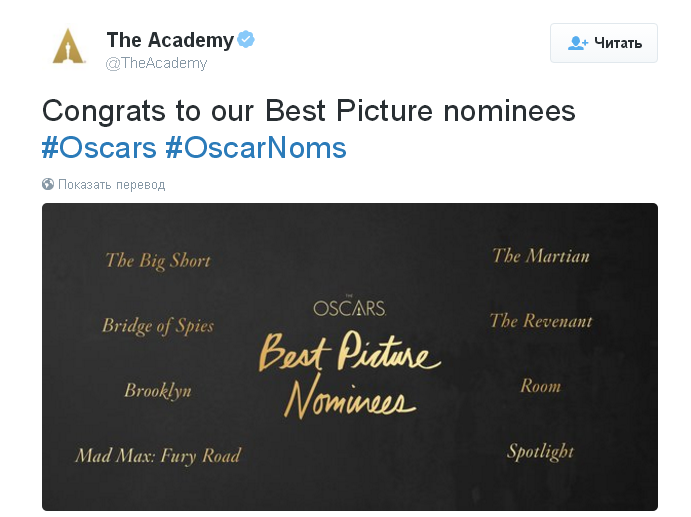Screen dimensions: 691x517
Task: Click Best Picture Nominees gold lettering
Action: (x=349, y=375)
